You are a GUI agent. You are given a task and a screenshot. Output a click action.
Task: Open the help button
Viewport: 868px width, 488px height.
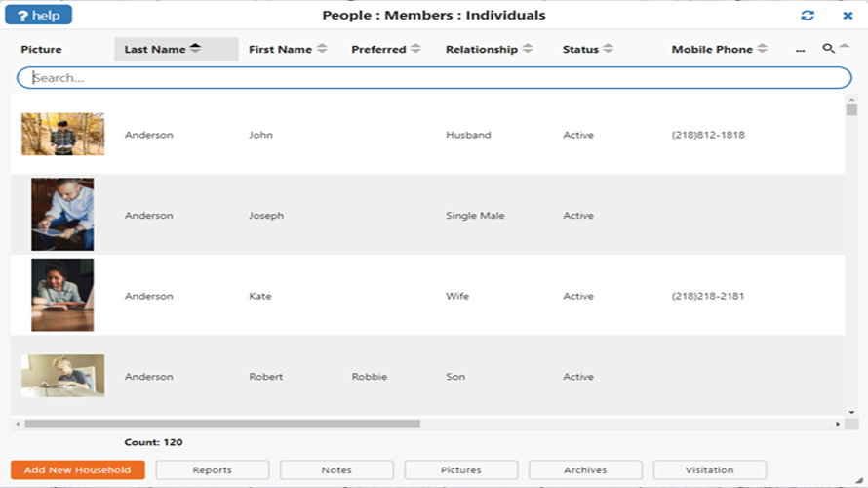click(38, 16)
